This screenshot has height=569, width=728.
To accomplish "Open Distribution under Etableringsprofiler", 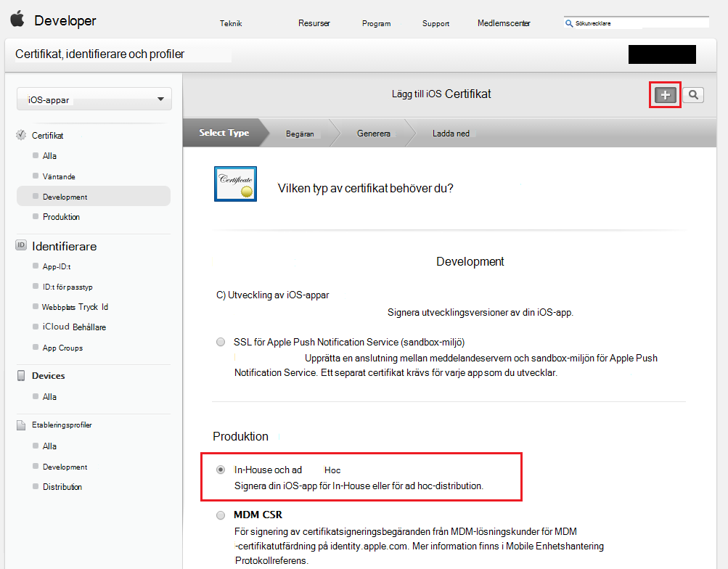I will click(62, 486).
